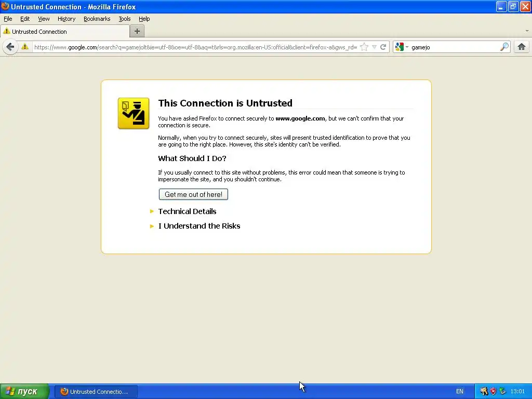The width and height of the screenshot is (532, 399).
Task: Click the warning triangle site identity icon
Action: pyautogui.click(x=25, y=46)
